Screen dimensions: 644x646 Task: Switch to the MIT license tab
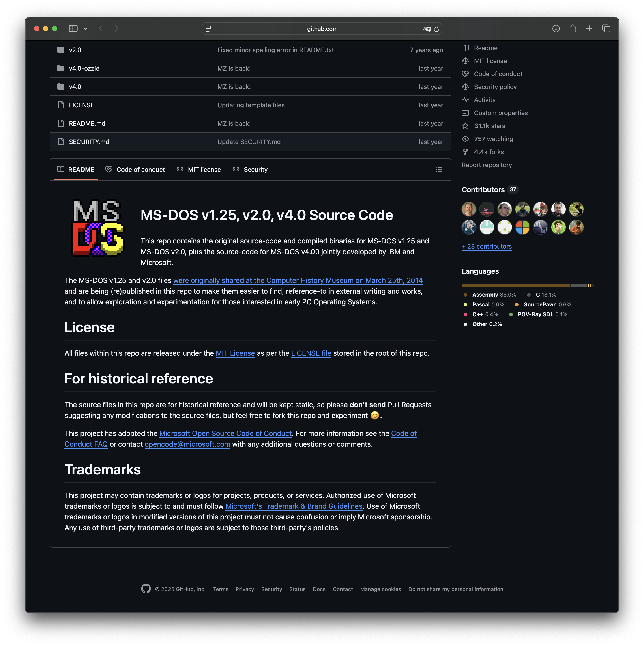pyautogui.click(x=199, y=170)
